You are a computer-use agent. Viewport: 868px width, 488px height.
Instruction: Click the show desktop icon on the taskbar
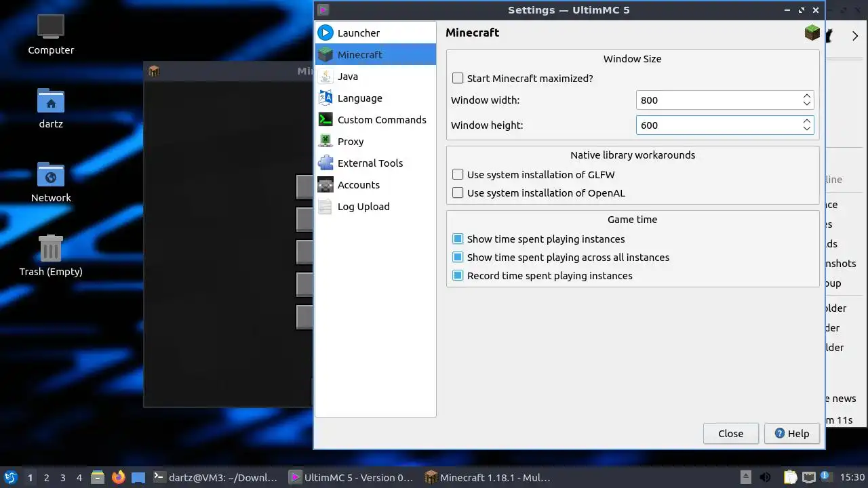point(138,477)
